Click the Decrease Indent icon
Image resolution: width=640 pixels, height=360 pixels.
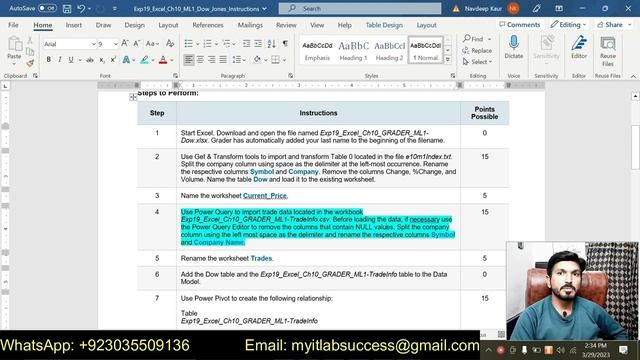tap(246, 43)
